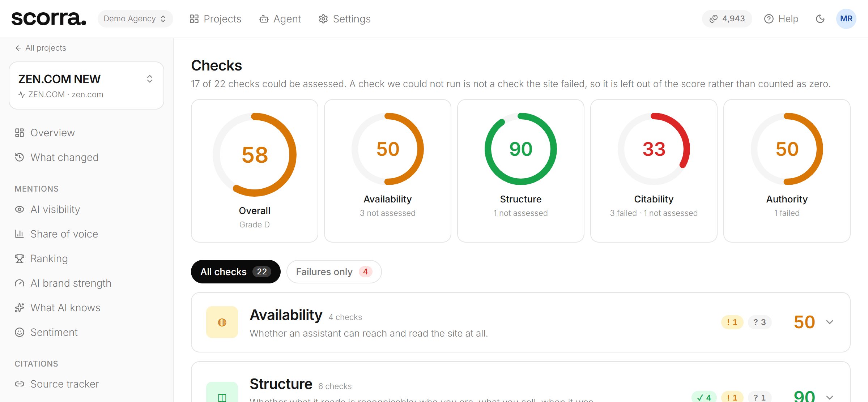This screenshot has height=402, width=868.
Task: Open the Sentiment page
Action: click(x=46, y=332)
